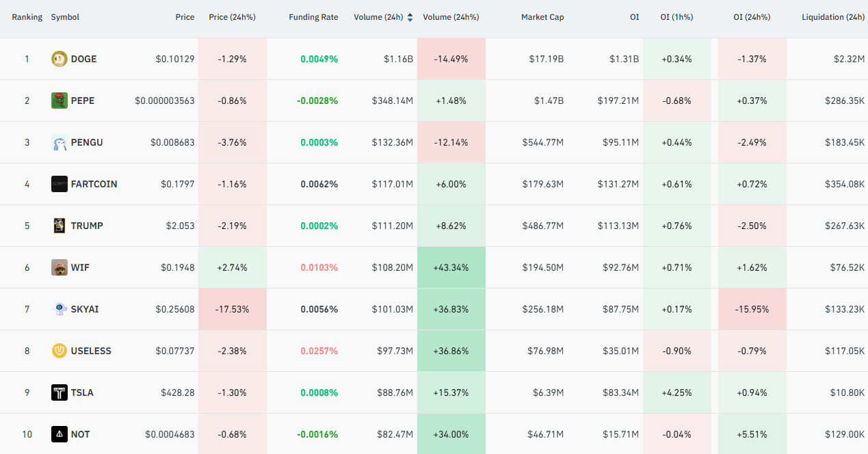
Task: Click the TRUMP coin icon
Action: [60, 226]
